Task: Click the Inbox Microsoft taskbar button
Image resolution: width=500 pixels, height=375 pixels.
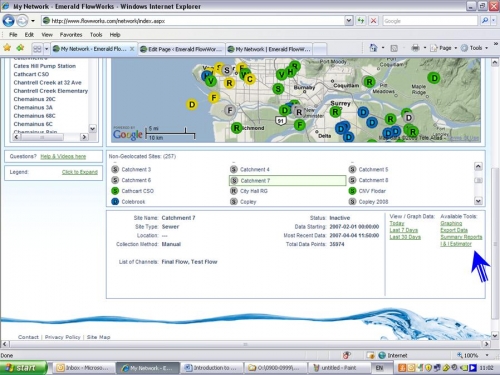Action: point(83,368)
